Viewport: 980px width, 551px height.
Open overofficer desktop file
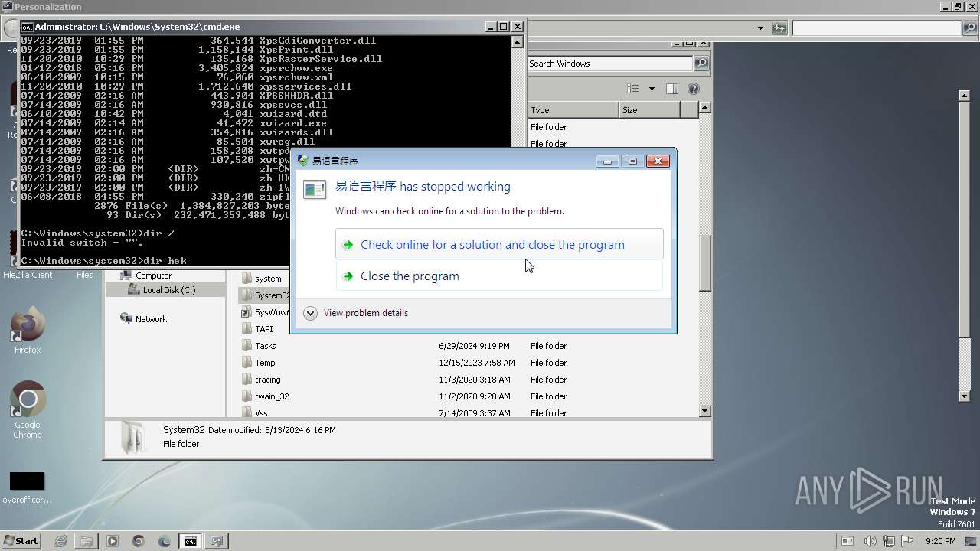point(28,488)
